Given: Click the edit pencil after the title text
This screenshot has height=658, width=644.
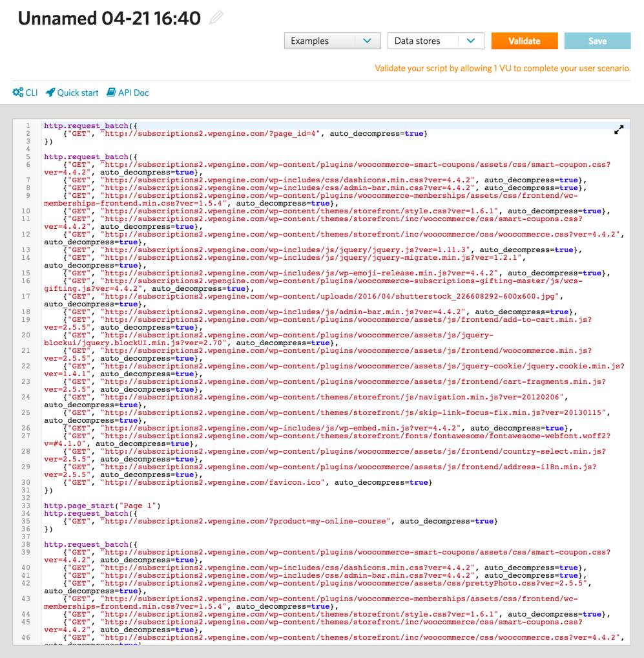Looking at the screenshot, I should tap(216, 17).
